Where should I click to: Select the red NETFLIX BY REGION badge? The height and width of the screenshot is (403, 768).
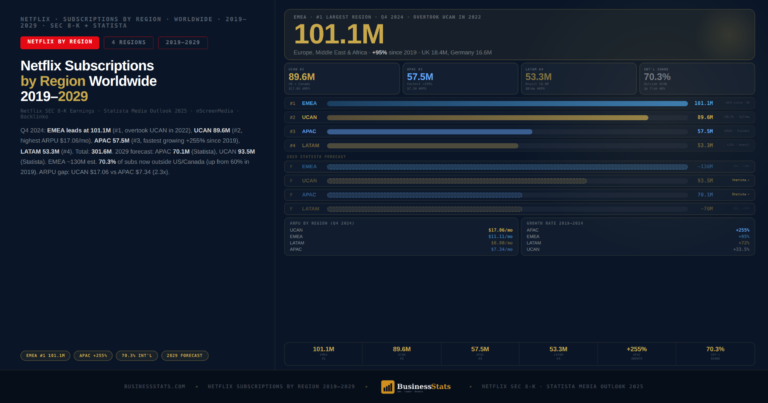click(x=60, y=43)
